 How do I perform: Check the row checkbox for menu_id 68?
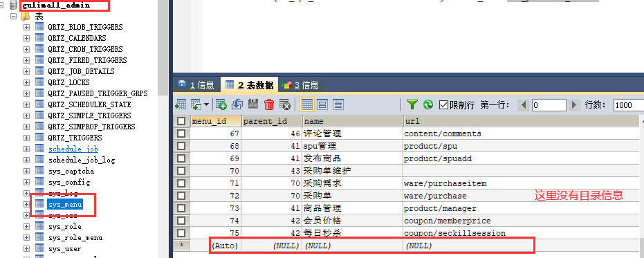[x=181, y=146]
